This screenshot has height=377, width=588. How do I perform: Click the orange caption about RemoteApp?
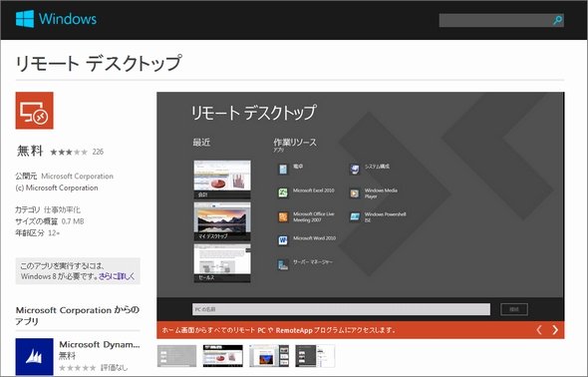(x=279, y=330)
